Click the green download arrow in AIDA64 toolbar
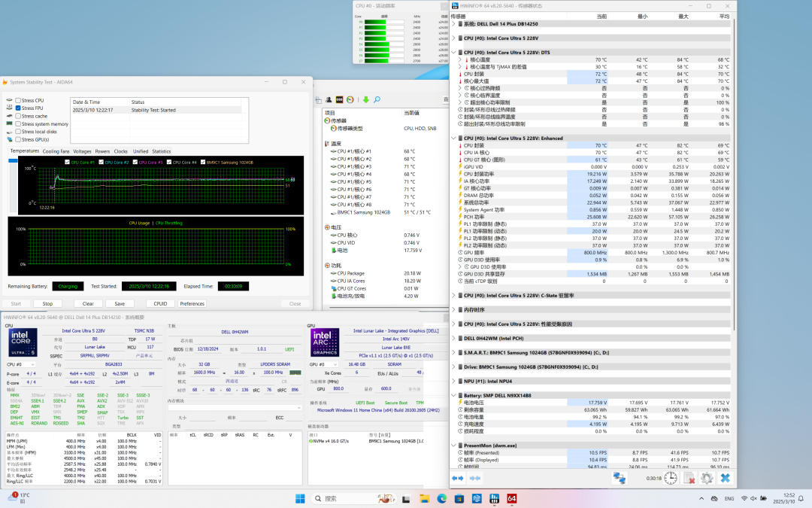 [366, 99]
